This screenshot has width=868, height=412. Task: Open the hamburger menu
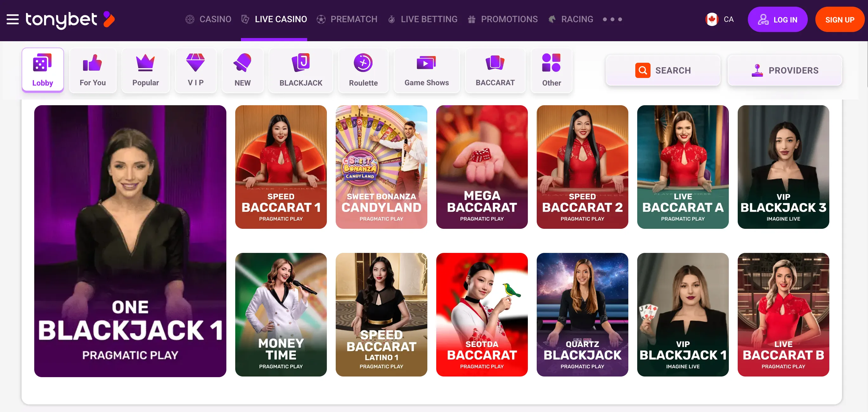click(13, 20)
